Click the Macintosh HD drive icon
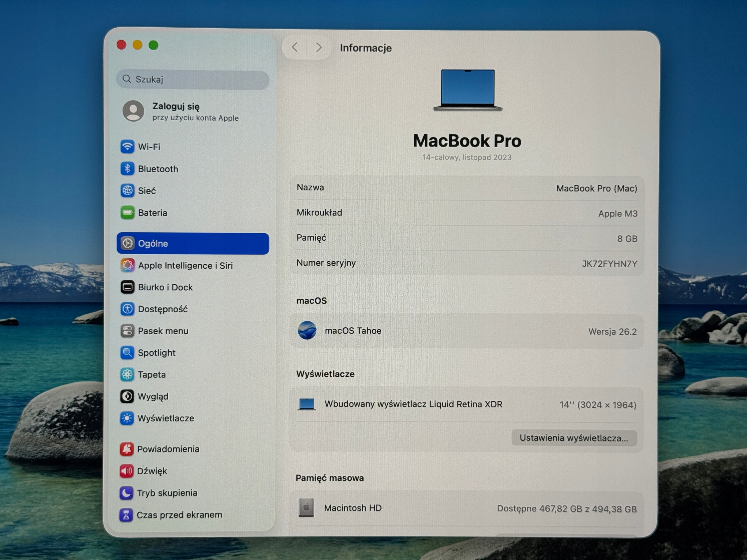The image size is (747, 560). pyautogui.click(x=306, y=508)
